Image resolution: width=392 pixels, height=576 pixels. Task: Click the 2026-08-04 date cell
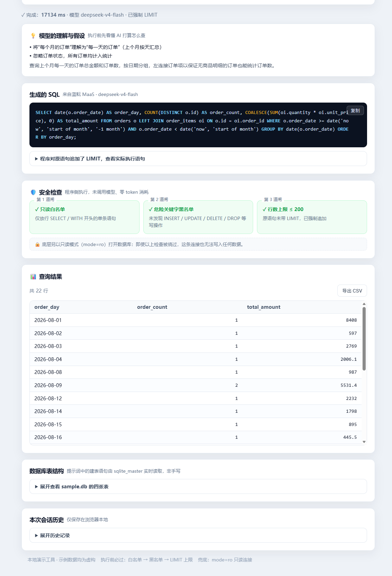tap(48, 359)
